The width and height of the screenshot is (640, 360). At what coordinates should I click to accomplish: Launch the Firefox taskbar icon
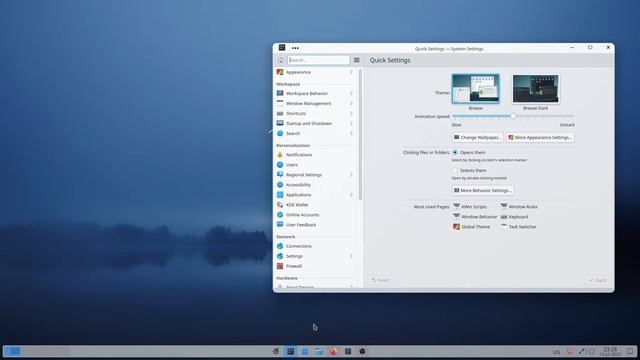333,351
